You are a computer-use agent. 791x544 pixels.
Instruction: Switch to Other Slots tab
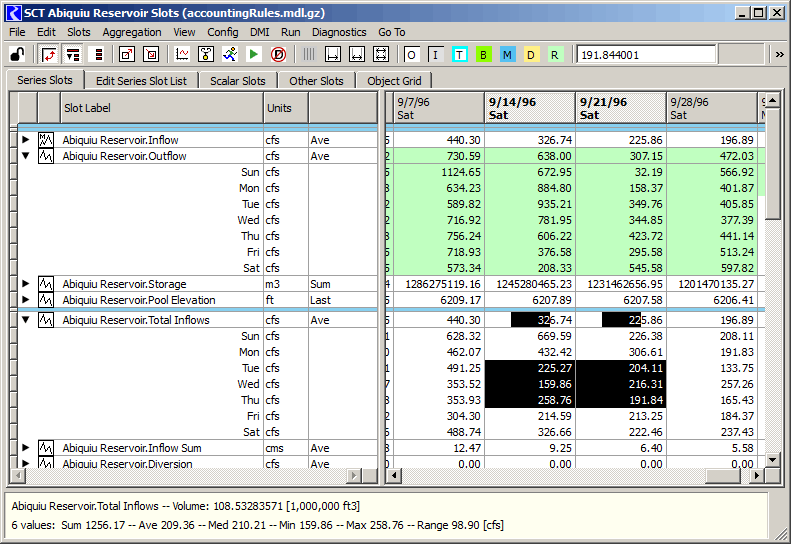(316, 81)
